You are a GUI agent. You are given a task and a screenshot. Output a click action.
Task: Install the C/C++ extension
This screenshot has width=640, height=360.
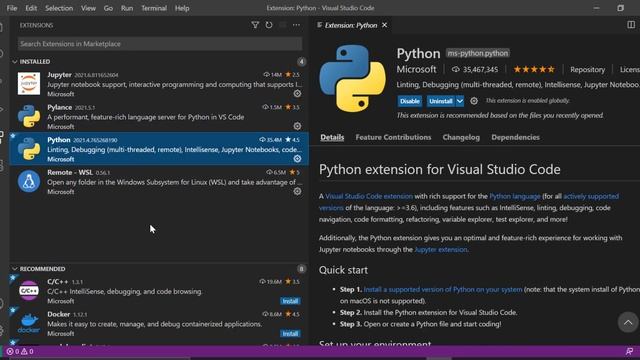click(x=290, y=301)
